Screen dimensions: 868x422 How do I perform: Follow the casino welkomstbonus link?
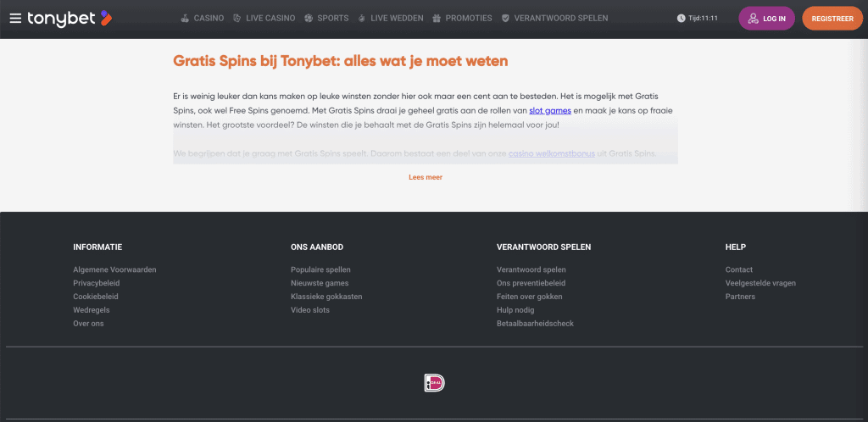[x=552, y=153]
